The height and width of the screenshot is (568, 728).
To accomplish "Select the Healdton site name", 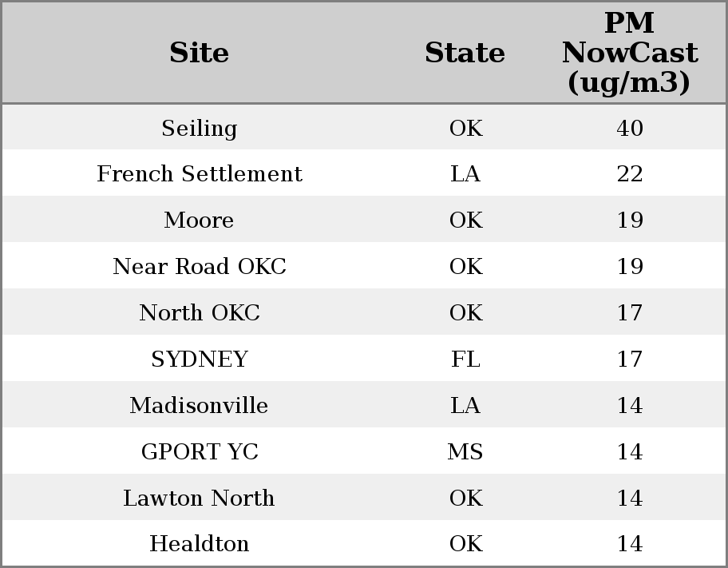I will pos(199,544).
